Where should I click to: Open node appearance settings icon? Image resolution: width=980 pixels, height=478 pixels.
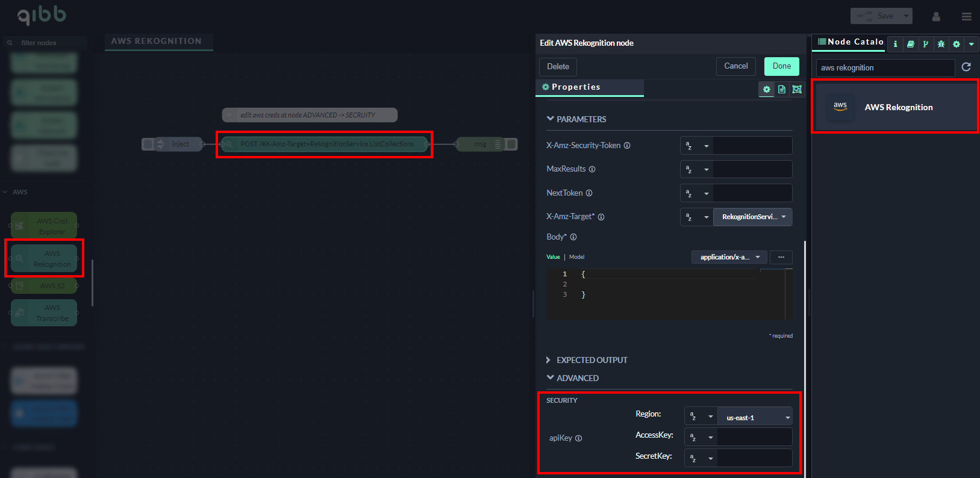(x=797, y=89)
